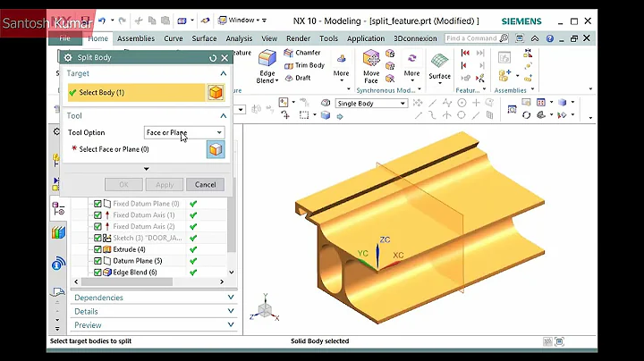Toggle the Fixed Datum Axis (1) checkbox

pos(97,215)
